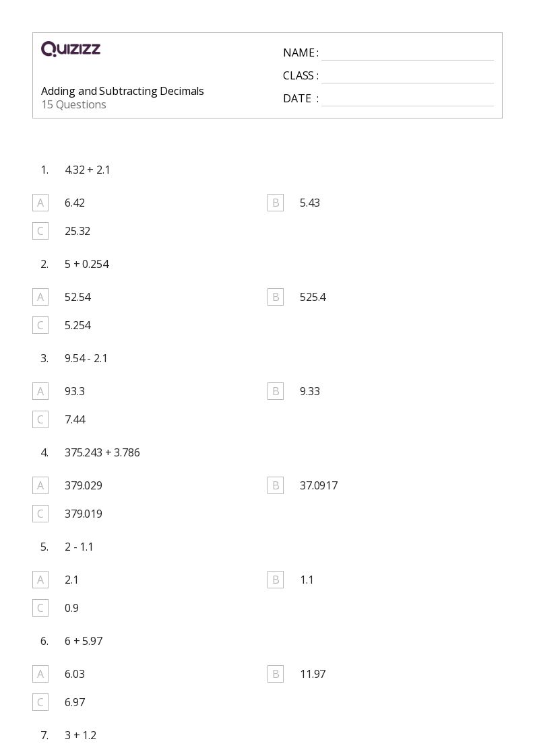
Task: Tick option A with answer 52.54
Action: point(40,297)
